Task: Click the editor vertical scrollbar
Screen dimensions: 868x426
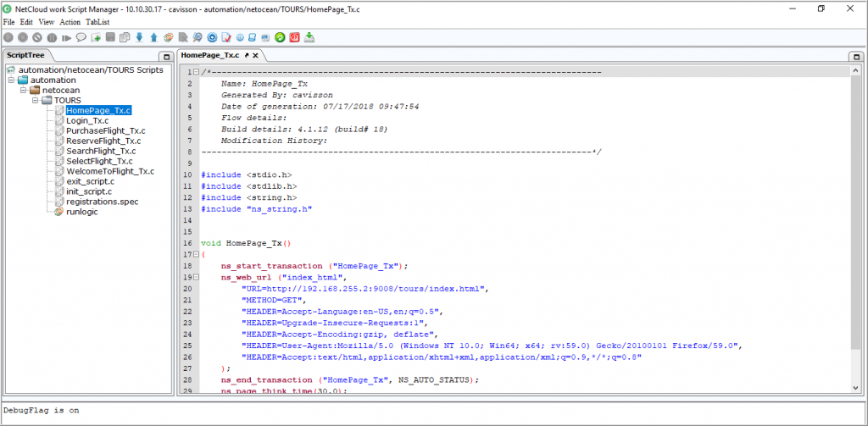Action: [855, 229]
